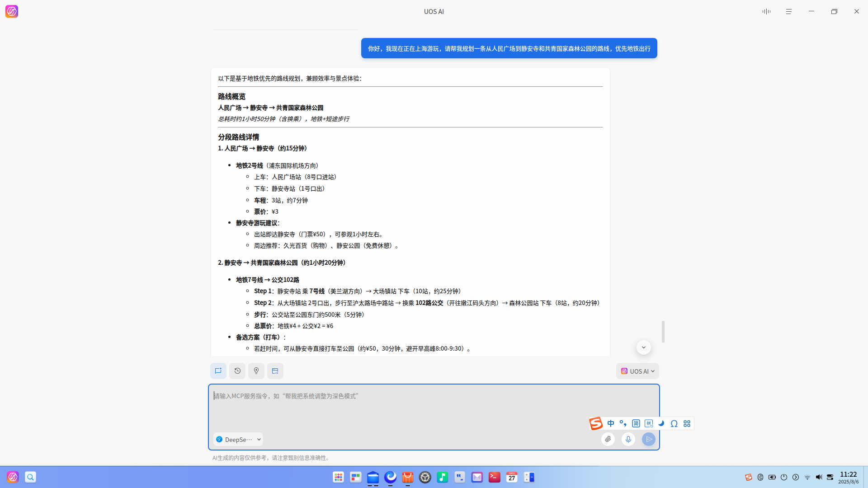The image size is (868, 488).
Task: Start a new conversation from the chat toolbar
Action: 218,371
